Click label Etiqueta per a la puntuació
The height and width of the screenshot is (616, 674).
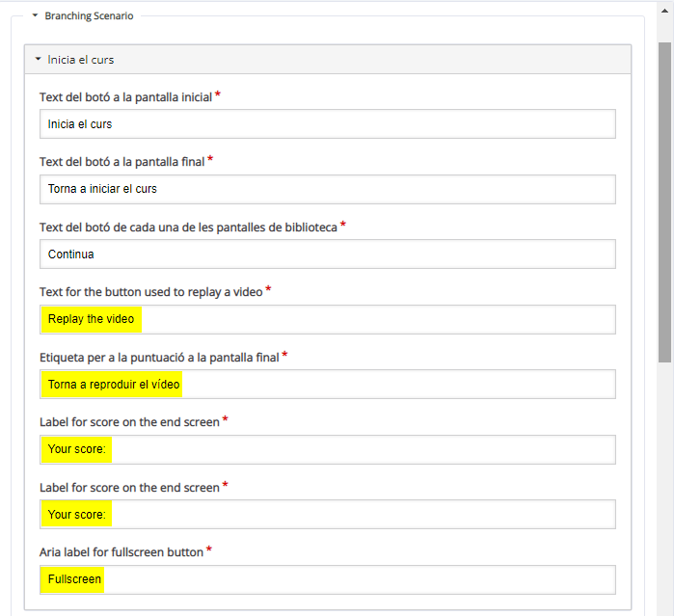coord(159,358)
